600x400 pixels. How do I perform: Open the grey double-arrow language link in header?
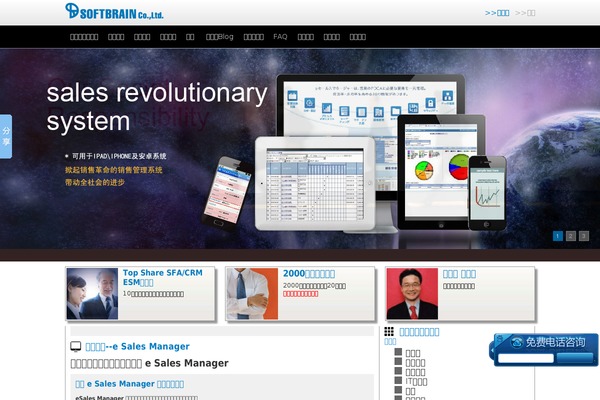(x=525, y=13)
